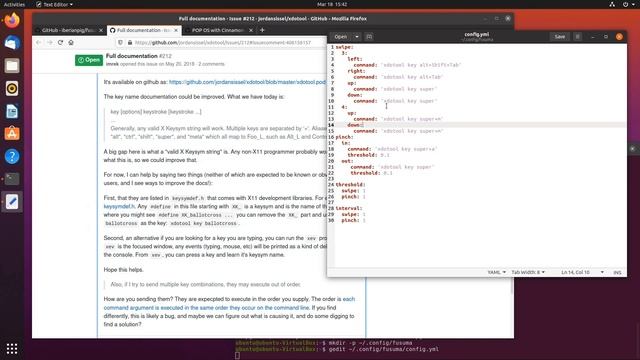Click the 'swipe:' text on line 1
Viewport: 640px width, 360px height.
344,47
